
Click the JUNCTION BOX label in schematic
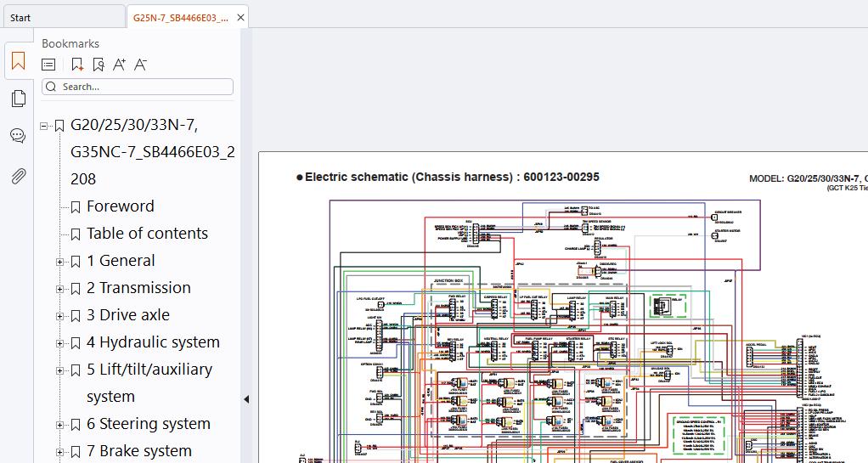coord(448,281)
